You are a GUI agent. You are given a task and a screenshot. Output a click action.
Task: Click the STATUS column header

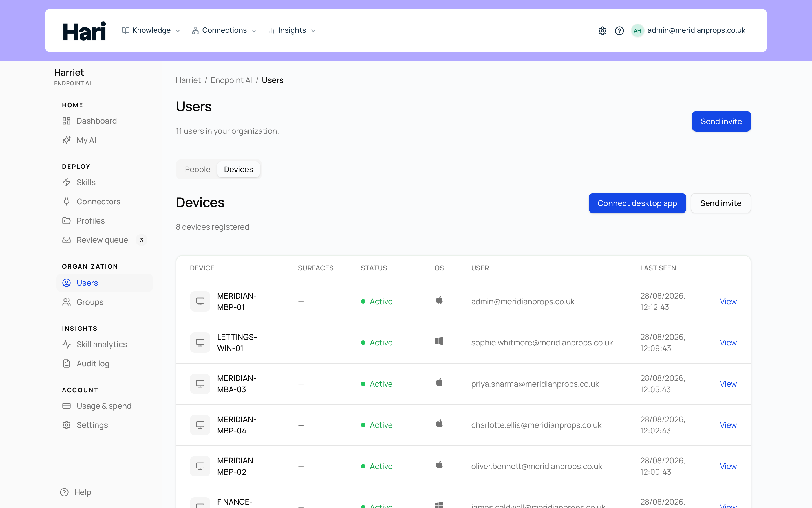[x=374, y=268]
